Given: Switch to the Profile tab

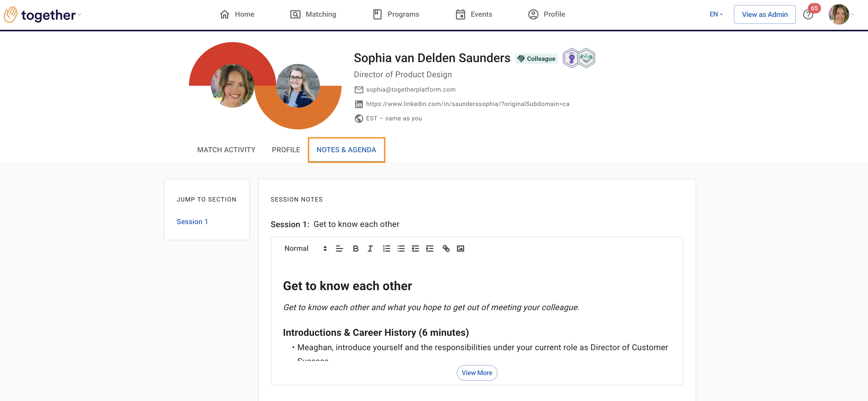Looking at the screenshot, I should click(x=286, y=150).
